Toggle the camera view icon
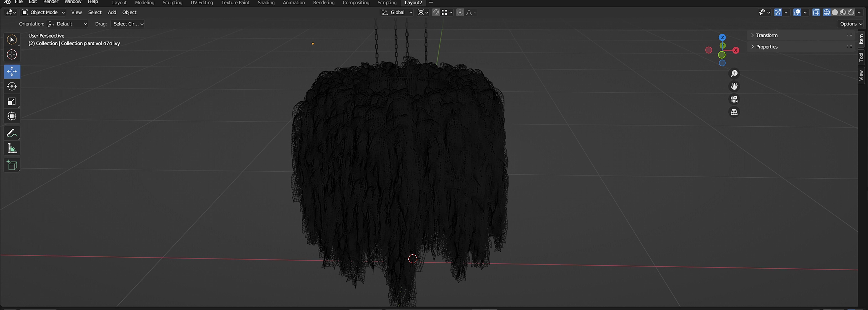 [734, 99]
